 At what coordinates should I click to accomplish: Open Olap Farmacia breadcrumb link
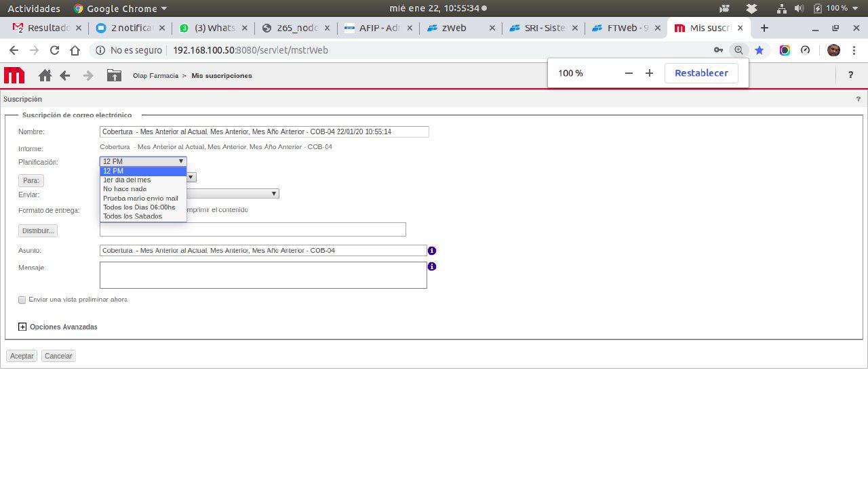tap(155, 76)
